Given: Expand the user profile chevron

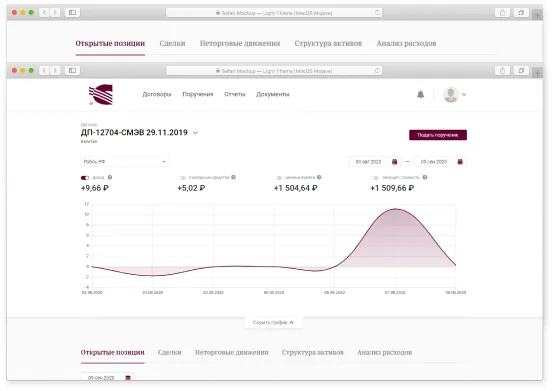Looking at the screenshot, I should click(464, 95).
